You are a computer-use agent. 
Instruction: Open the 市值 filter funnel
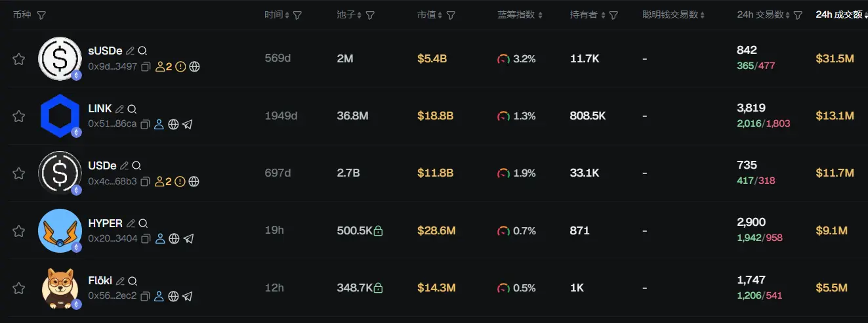pos(451,14)
